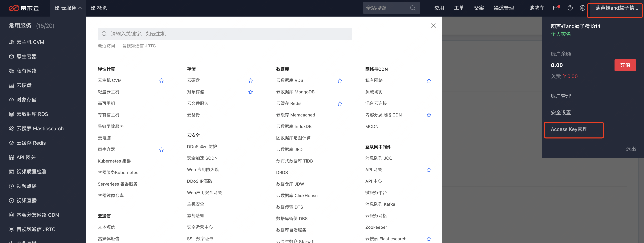Open 安全设置 in account menu
Viewport: 644px width, 243px height.
pos(561,113)
